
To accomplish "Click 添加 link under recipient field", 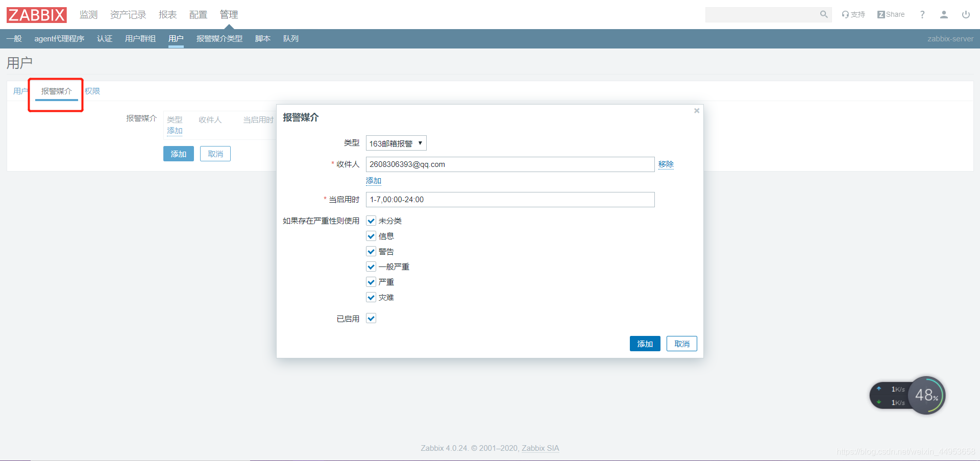I will pyautogui.click(x=374, y=181).
